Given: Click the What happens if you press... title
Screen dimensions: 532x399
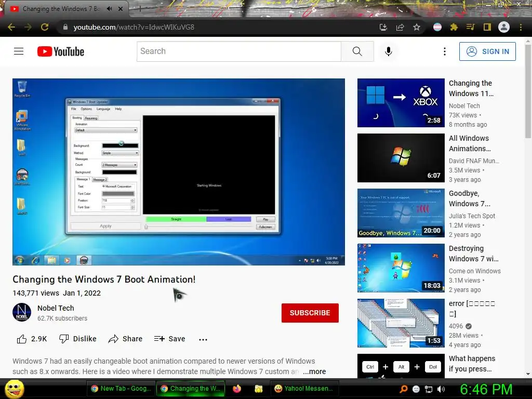Looking at the screenshot, I should click(x=472, y=364).
